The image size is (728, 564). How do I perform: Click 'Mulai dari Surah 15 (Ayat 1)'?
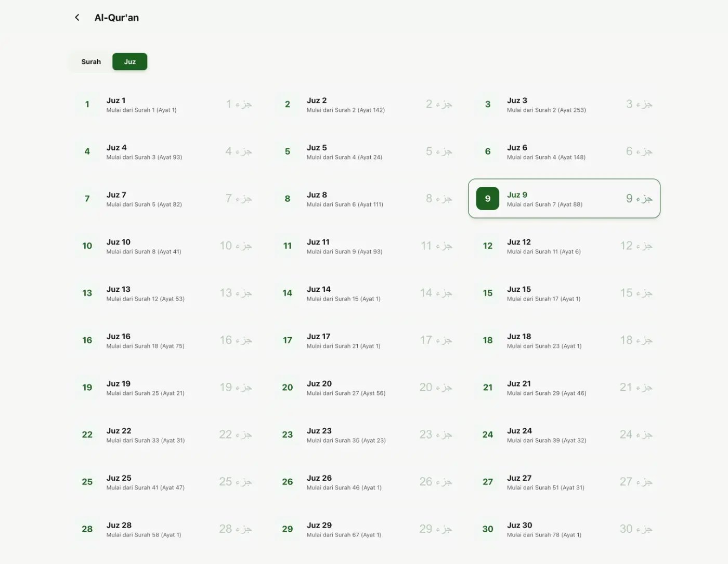[344, 299]
